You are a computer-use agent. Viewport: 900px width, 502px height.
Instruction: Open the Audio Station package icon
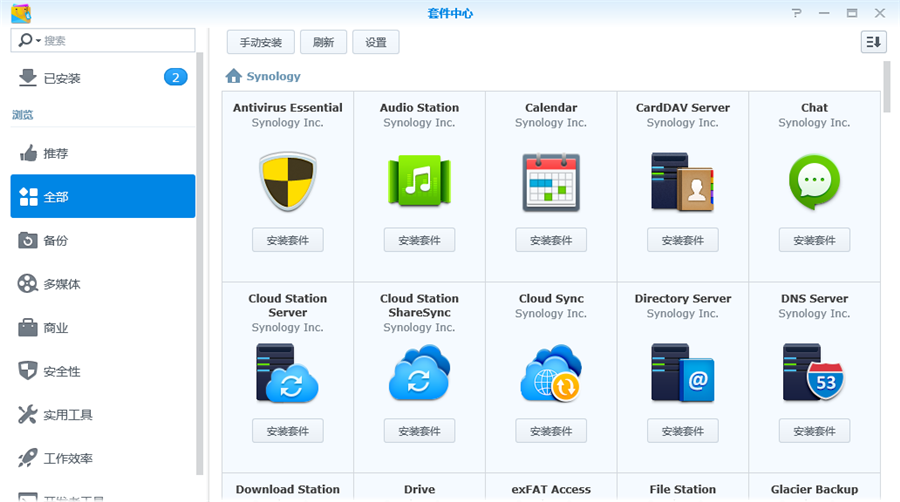point(419,181)
